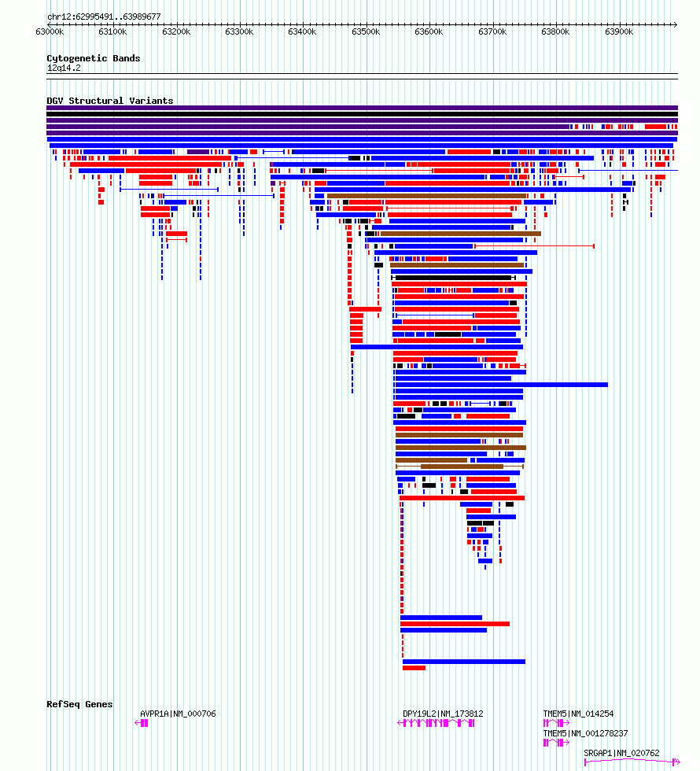Choose the 63600k ruler label
The height and width of the screenshot is (771, 700).
pyautogui.click(x=429, y=32)
